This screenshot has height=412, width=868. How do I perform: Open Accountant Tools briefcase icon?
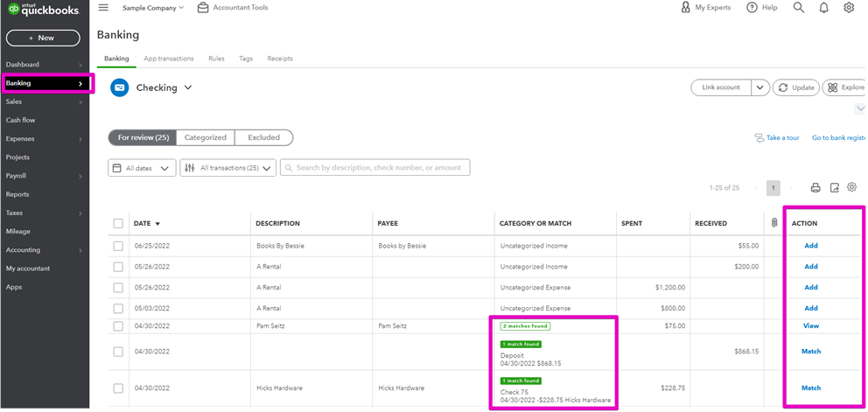click(x=203, y=8)
